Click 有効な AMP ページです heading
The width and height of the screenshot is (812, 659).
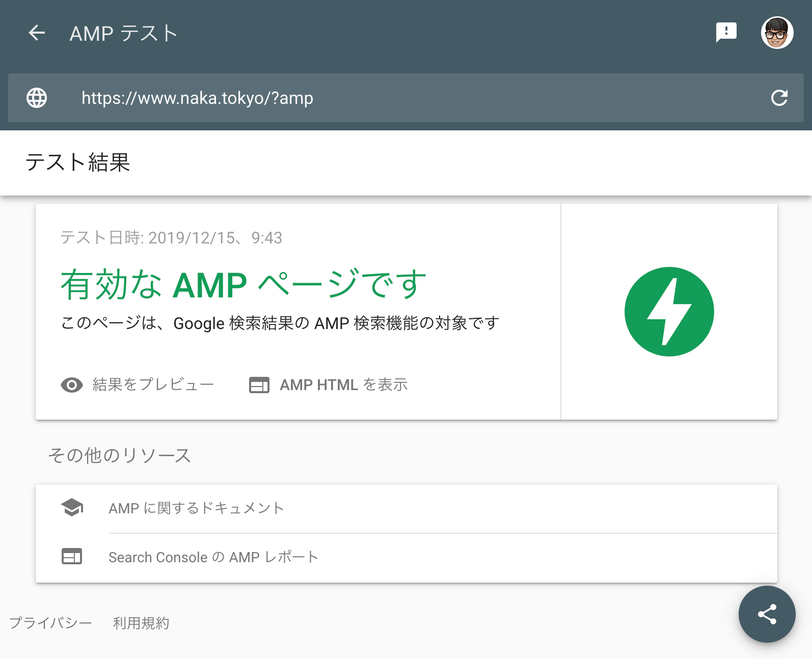[243, 284]
